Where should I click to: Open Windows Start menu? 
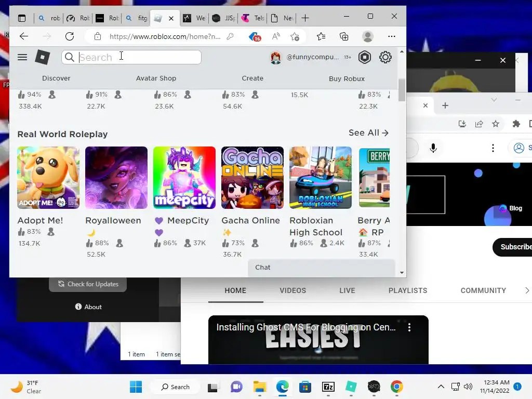point(136,387)
